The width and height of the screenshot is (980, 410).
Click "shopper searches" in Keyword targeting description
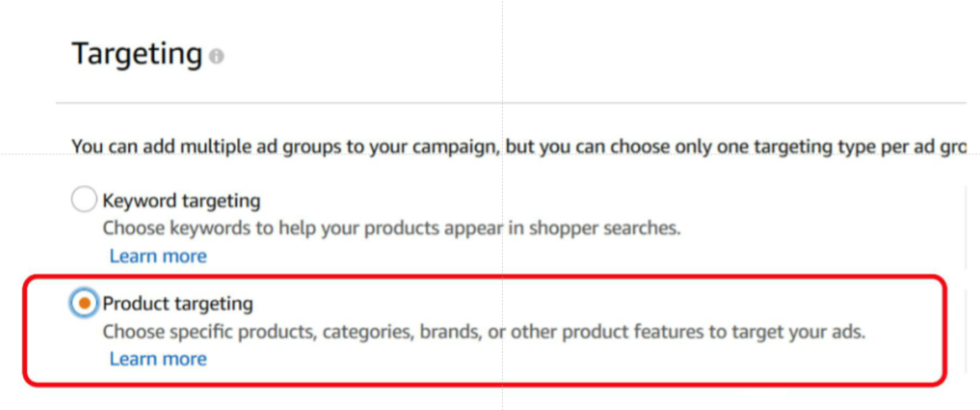(604, 228)
